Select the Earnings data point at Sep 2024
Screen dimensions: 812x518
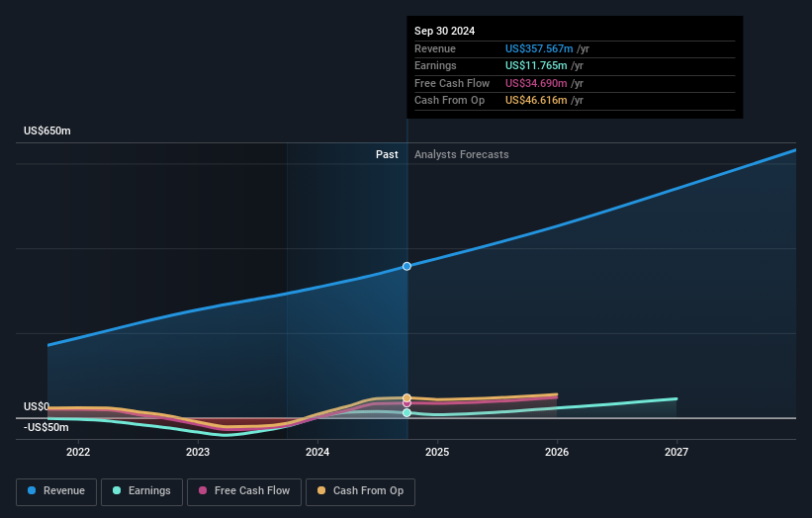point(407,413)
